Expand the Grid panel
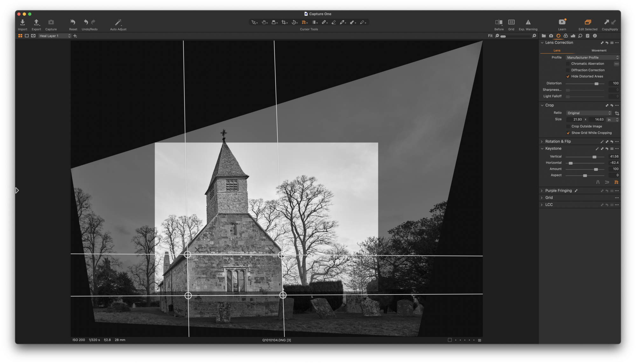 point(542,198)
